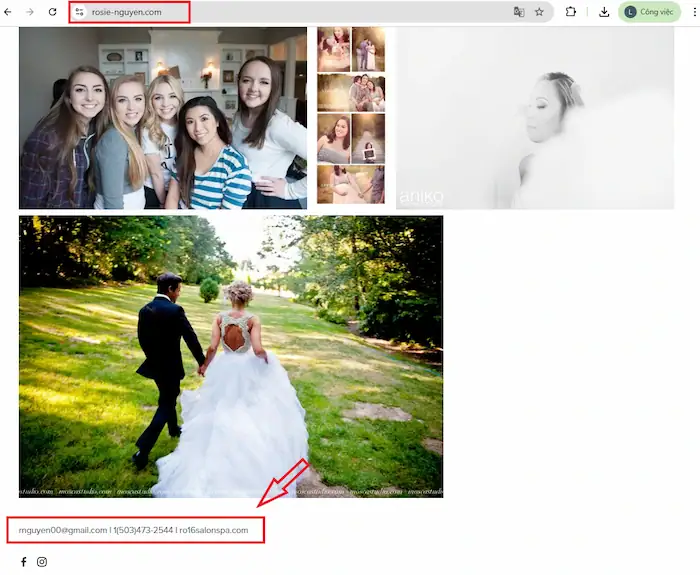Open the downloads icon in toolbar
This screenshot has width=700, height=575.
coord(604,12)
